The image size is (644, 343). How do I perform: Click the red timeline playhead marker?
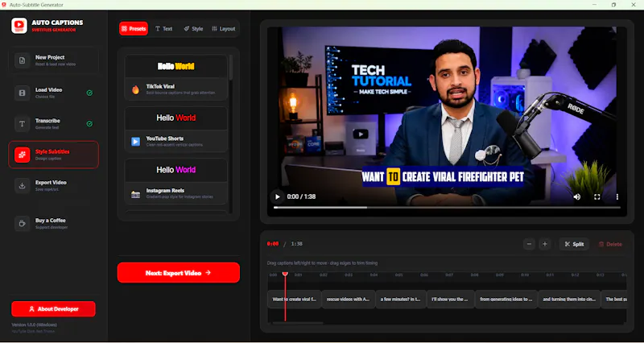click(285, 274)
